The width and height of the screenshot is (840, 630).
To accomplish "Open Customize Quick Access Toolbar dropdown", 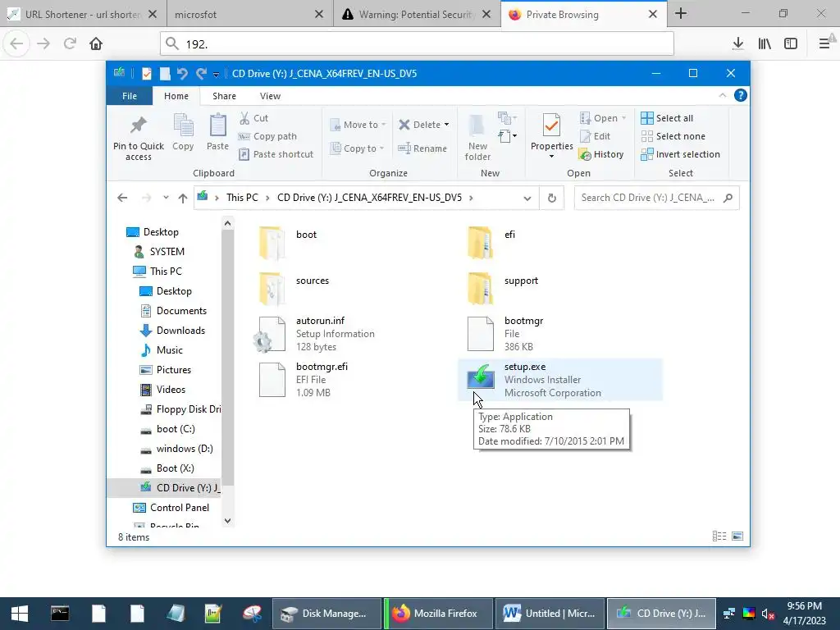I will click(216, 75).
